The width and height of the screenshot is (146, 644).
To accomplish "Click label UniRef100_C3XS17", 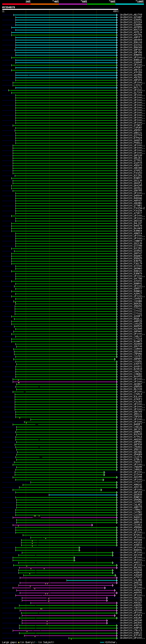I will (x=131, y=85).
